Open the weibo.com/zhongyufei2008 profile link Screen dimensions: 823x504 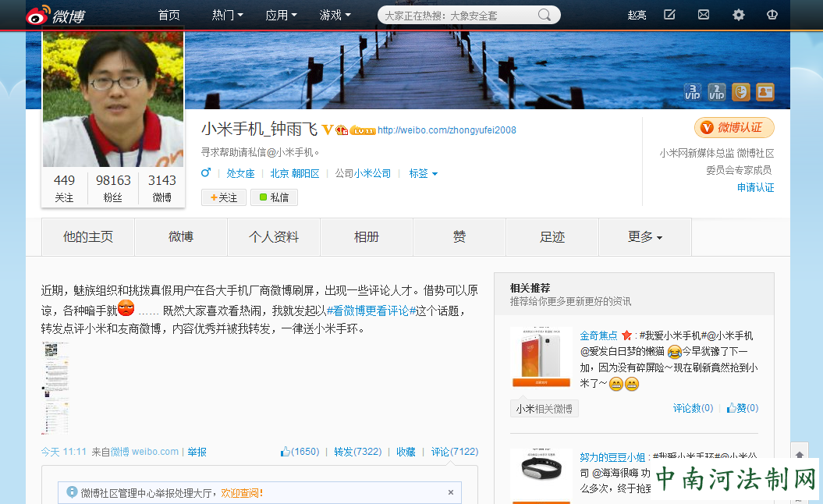pyautogui.click(x=447, y=130)
